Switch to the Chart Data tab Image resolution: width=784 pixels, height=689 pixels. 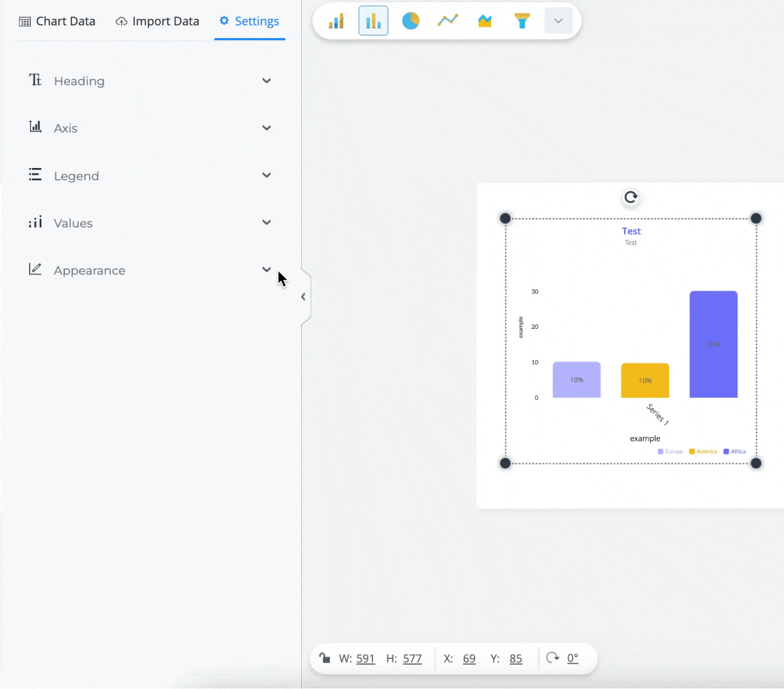57,21
